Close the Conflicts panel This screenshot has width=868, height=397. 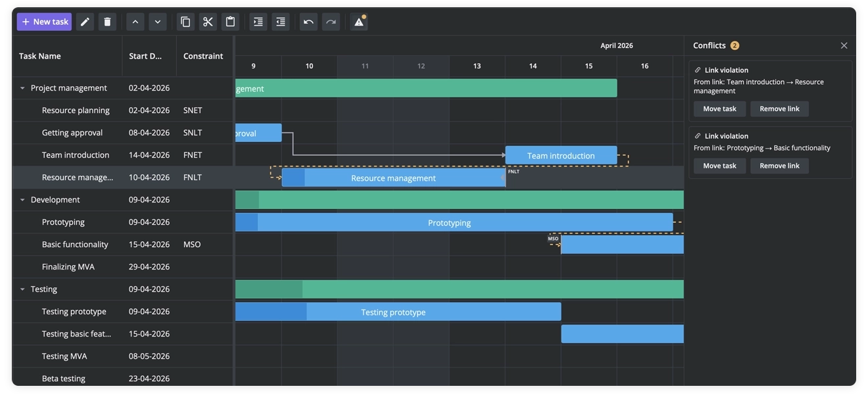click(x=844, y=45)
